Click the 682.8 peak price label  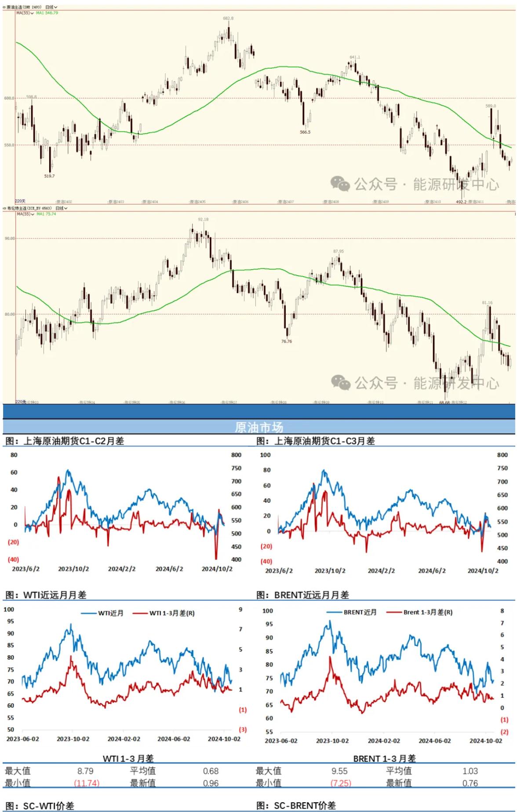(228, 18)
